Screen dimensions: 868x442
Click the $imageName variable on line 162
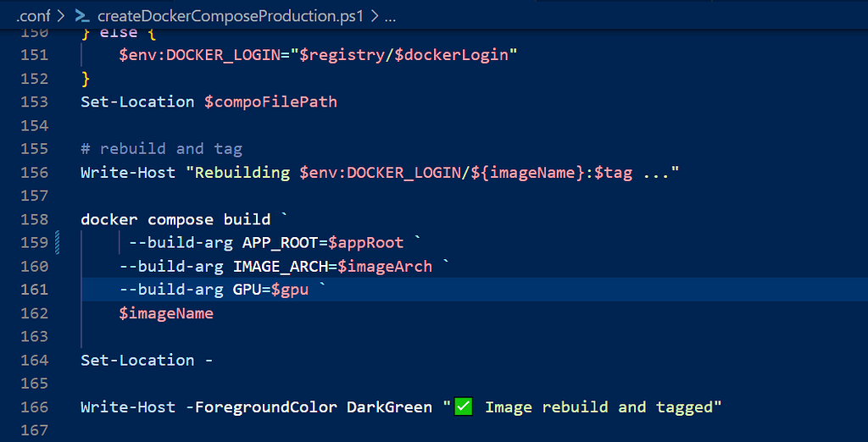pos(166,313)
